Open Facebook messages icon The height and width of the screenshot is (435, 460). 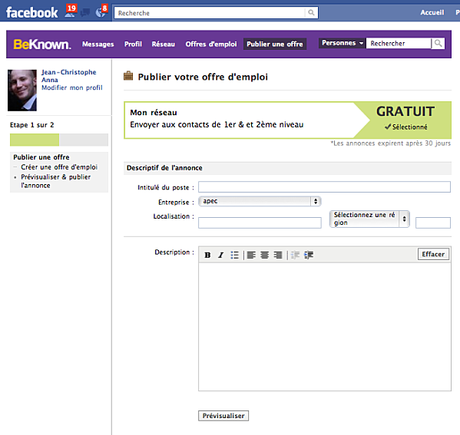[x=86, y=13]
